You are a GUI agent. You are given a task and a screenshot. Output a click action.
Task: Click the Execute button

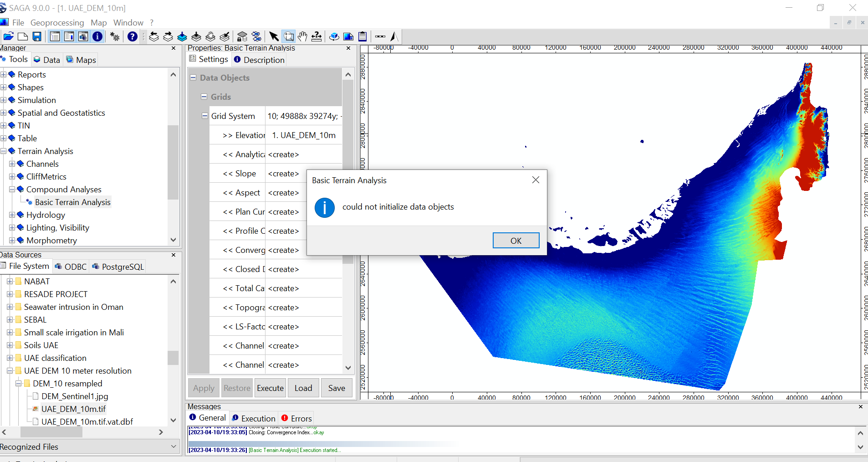click(x=271, y=388)
